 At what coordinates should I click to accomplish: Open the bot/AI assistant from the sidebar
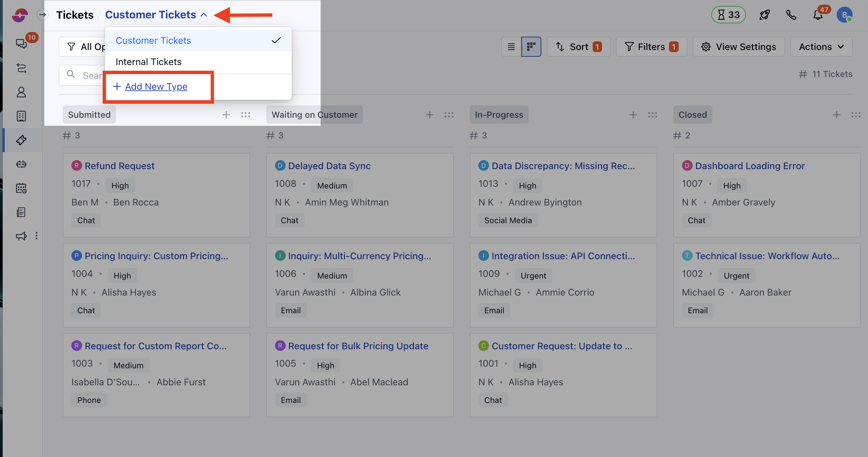21,164
